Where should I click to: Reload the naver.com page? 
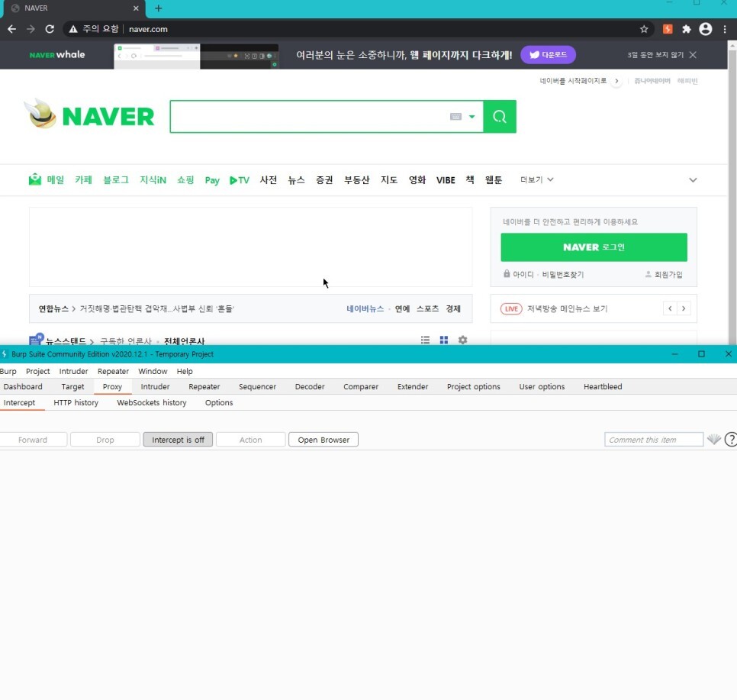50,29
